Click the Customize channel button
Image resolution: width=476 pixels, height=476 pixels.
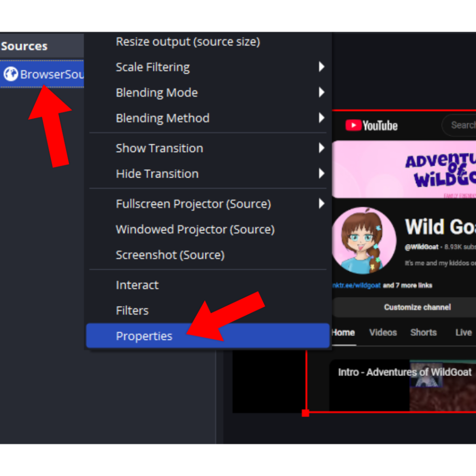[417, 307]
